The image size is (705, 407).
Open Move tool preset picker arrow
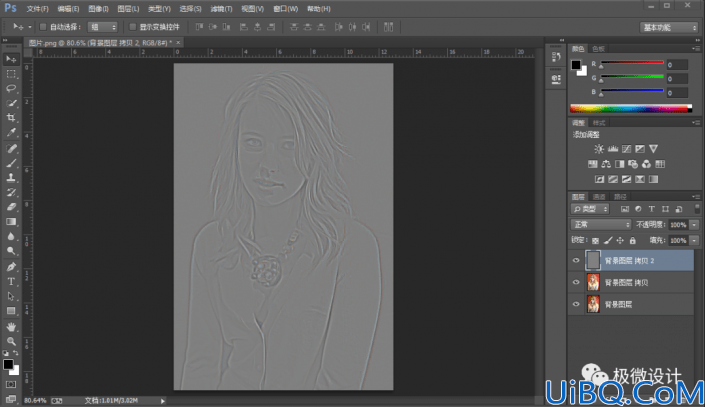pyautogui.click(x=30, y=27)
